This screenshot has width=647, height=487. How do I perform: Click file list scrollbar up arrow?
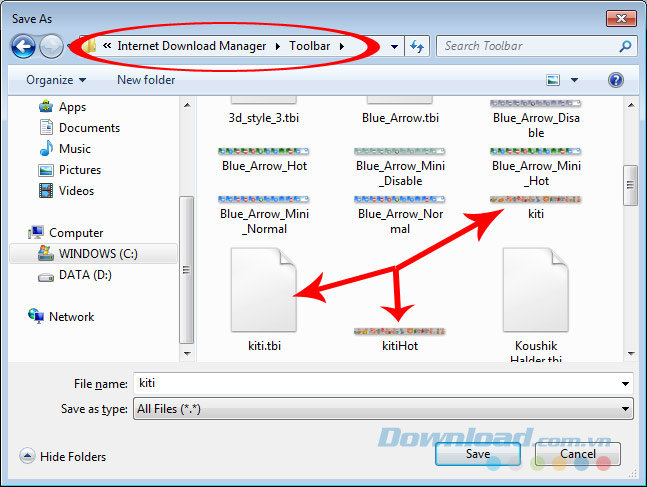pyautogui.click(x=630, y=105)
